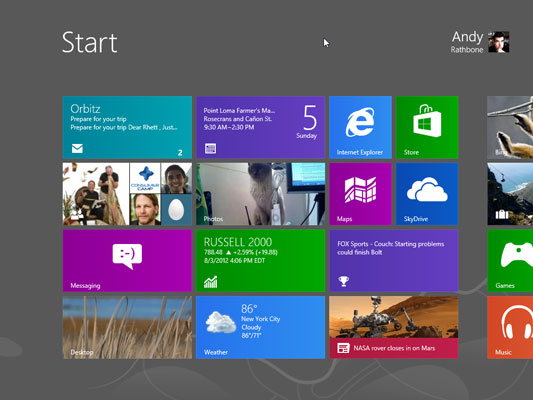The width and height of the screenshot is (533, 400).
Task: Click the mail envelope icon on Orbitz tile
Action: tap(77, 149)
